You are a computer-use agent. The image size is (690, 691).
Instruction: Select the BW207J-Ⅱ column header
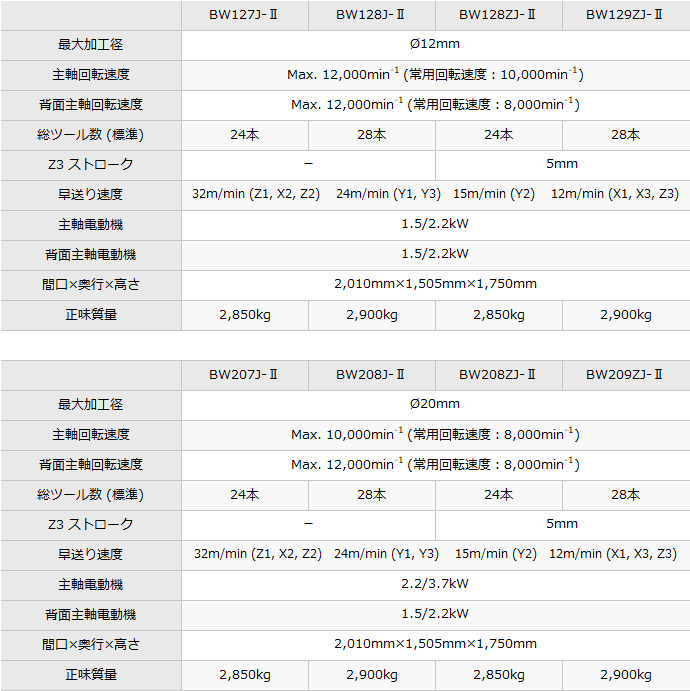coord(244,375)
